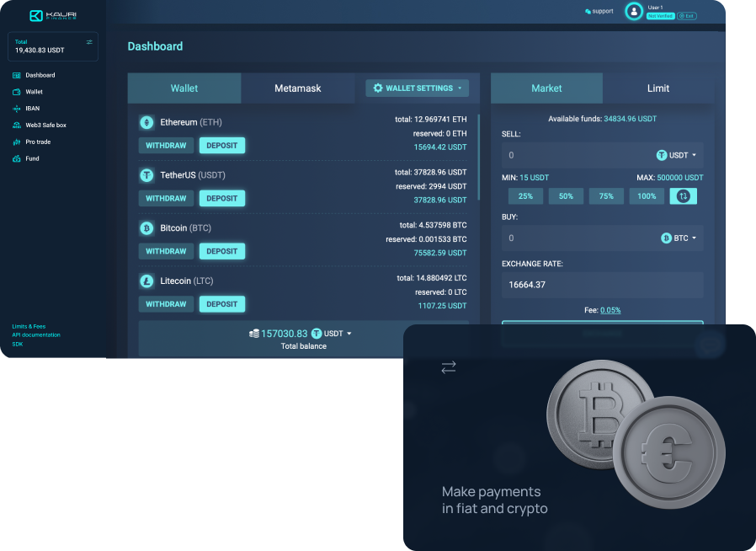Swap the sell and buy currencies
756x551 pixels.
point(683,195)
